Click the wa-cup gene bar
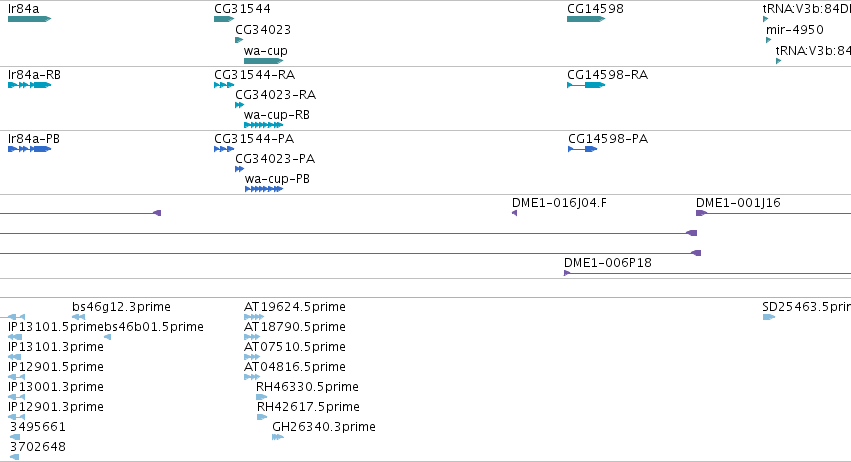Screen dimensions: 851x462 [263, 61]
